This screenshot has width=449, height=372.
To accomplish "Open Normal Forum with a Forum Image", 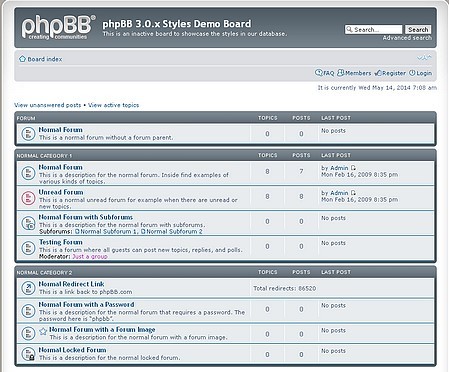I will (102, 329).
